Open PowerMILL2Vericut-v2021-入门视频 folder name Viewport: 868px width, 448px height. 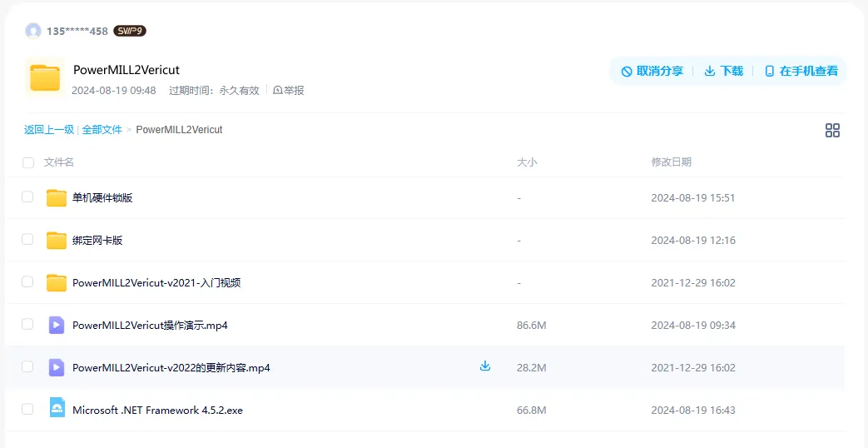(x=156, y=283)
